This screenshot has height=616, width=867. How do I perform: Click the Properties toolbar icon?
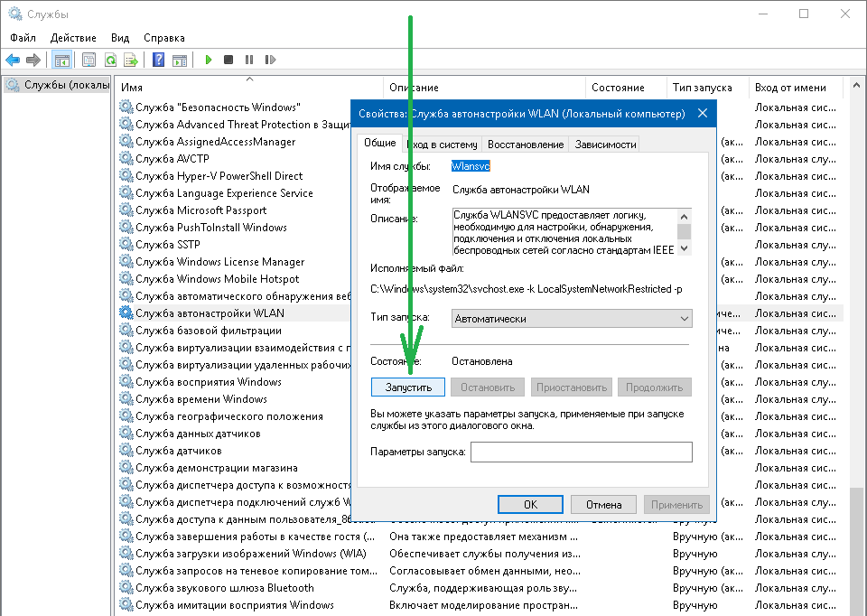point(89,60)
